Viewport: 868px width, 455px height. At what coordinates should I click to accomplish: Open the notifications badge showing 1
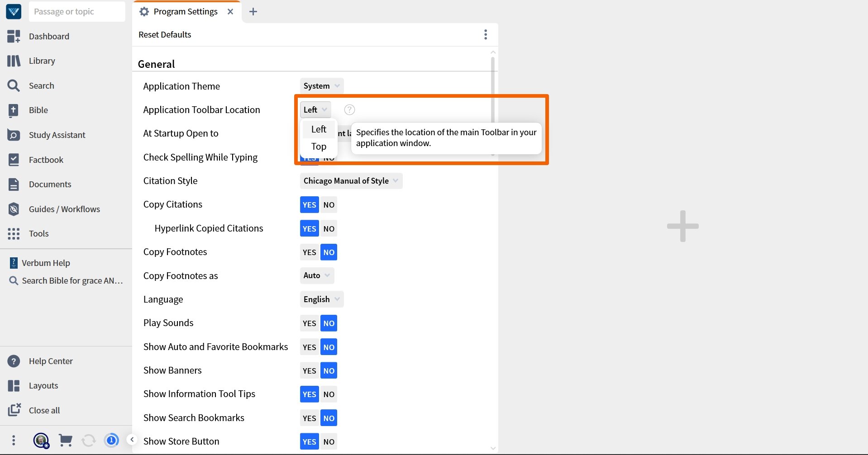tap(111, 440)
